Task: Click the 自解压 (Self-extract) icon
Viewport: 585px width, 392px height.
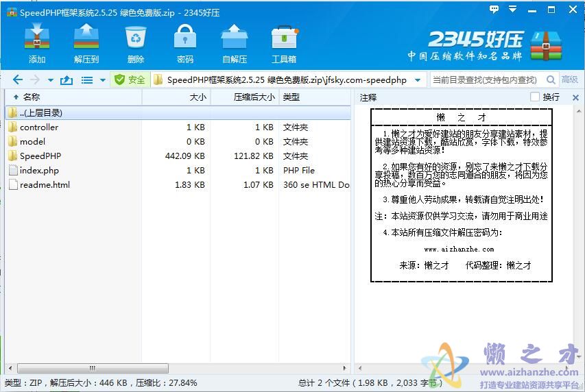Action: coord(235,43)
